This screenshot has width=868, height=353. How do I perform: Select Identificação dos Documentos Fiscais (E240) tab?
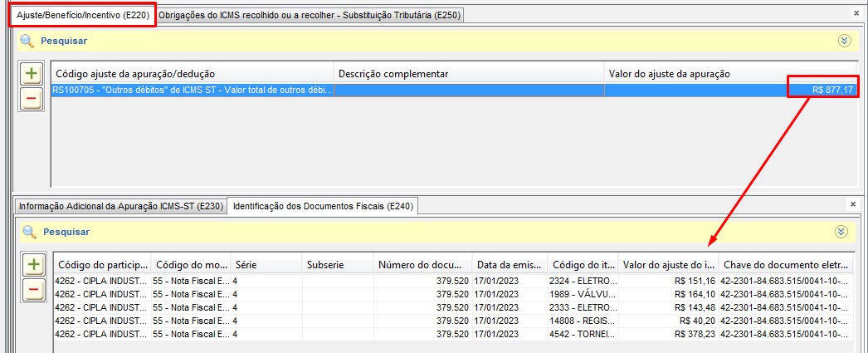click(324, 206)
